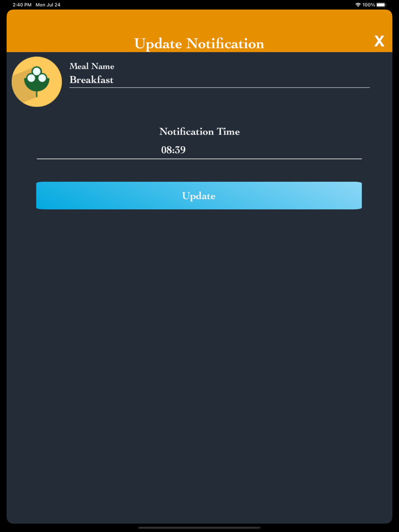Click the blue Update button
The width and height of the screenshot is (399, 532).
click(x=199, y=195)
